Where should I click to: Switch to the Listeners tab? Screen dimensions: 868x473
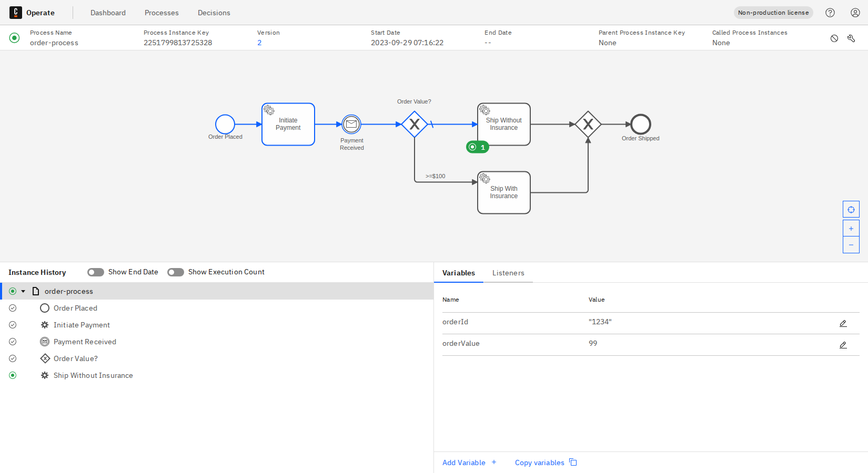click(x=508, y=273)
